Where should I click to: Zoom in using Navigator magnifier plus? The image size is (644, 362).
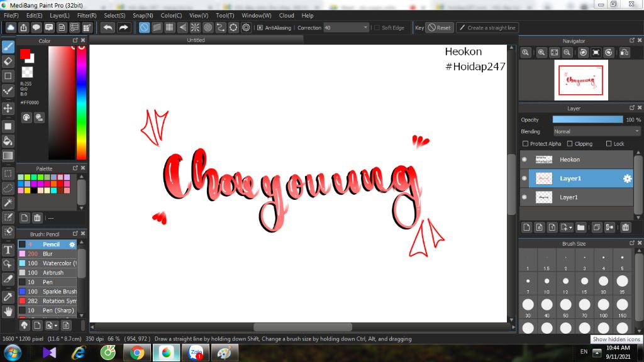(x=541, y=53)
